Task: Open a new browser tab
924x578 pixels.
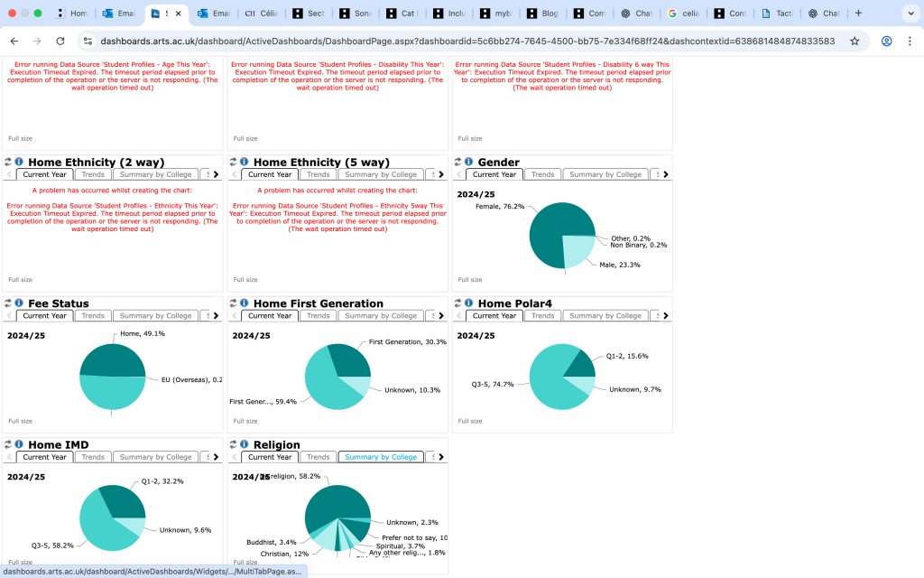Action: pyautogui.click(x=859, y=13)
